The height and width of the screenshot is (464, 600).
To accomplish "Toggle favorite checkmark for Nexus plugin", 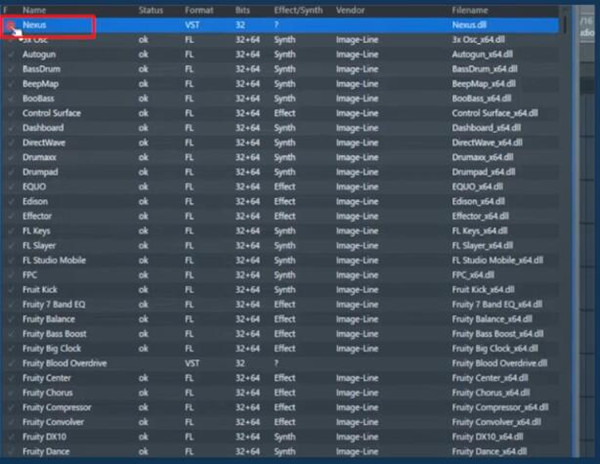I will 11,24.
